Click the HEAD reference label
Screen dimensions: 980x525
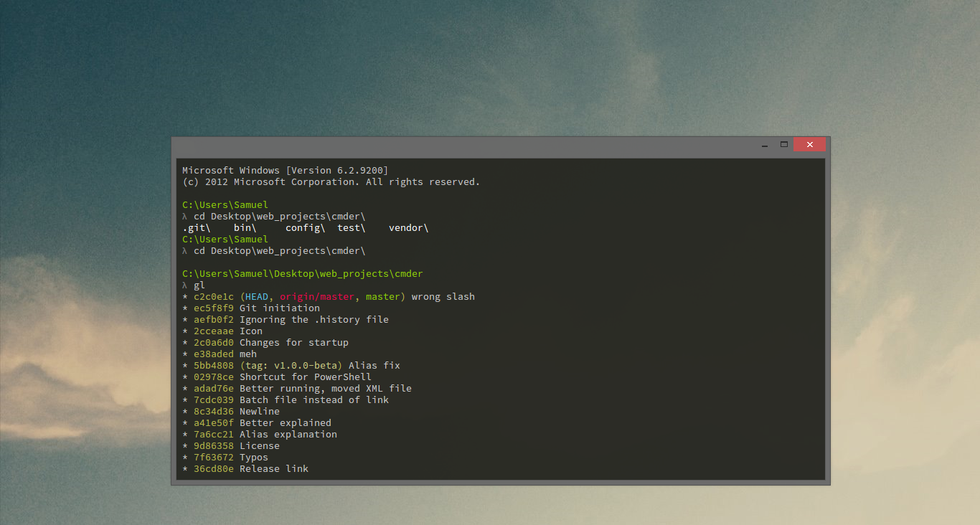point(255,296)
